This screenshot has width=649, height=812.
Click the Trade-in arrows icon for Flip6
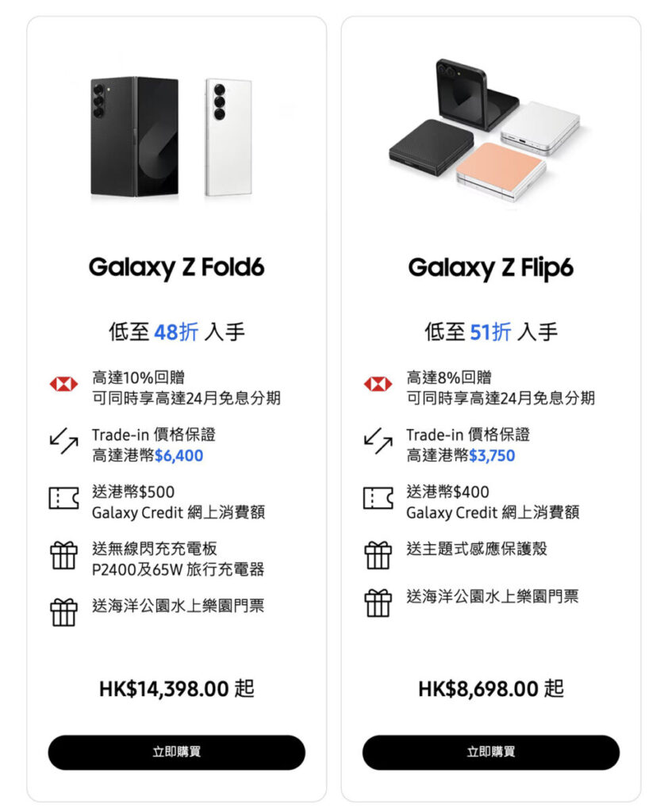coord(378,442)
